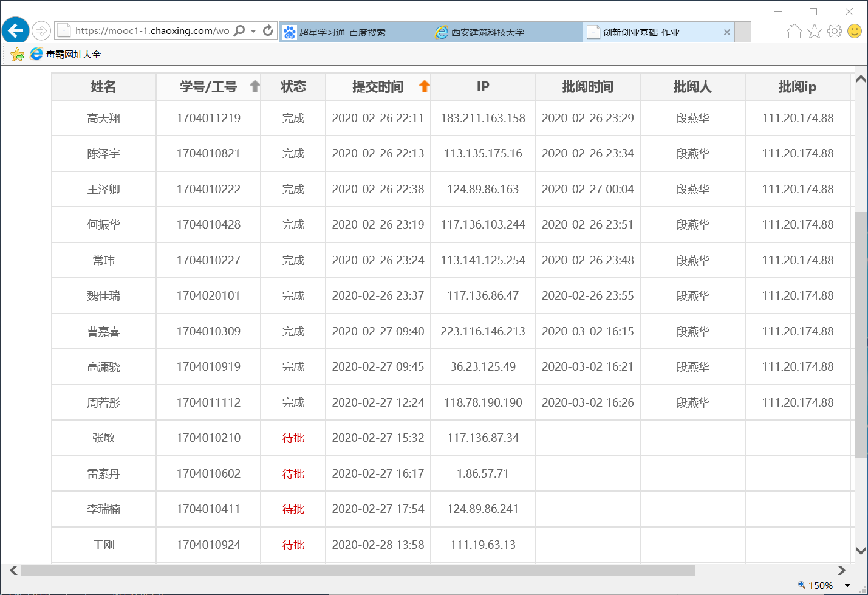
Task: Open a new blank tab
Action: 743,32
